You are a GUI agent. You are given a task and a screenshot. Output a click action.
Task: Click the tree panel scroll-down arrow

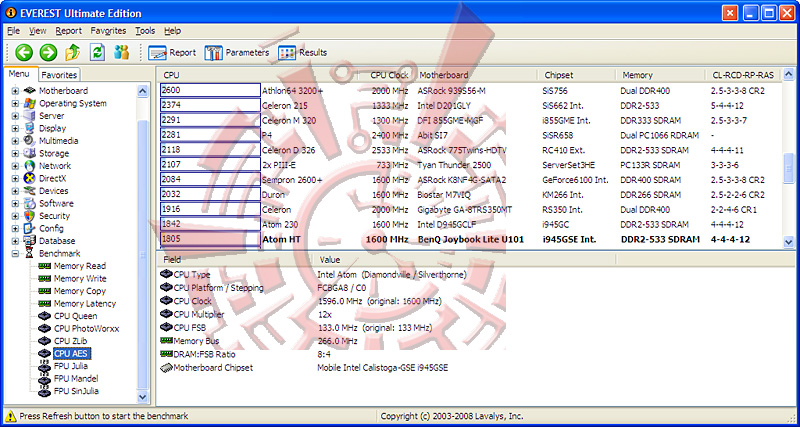click(x=142, y=396)
